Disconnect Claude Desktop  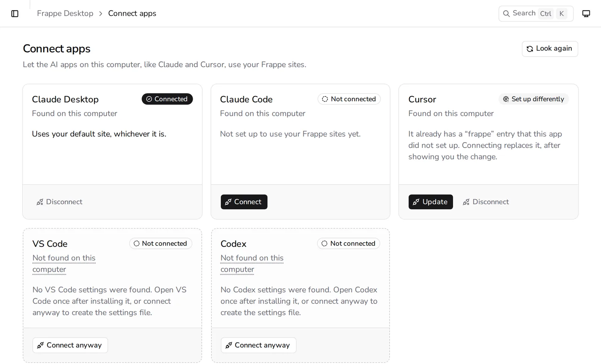click(59, 202)
